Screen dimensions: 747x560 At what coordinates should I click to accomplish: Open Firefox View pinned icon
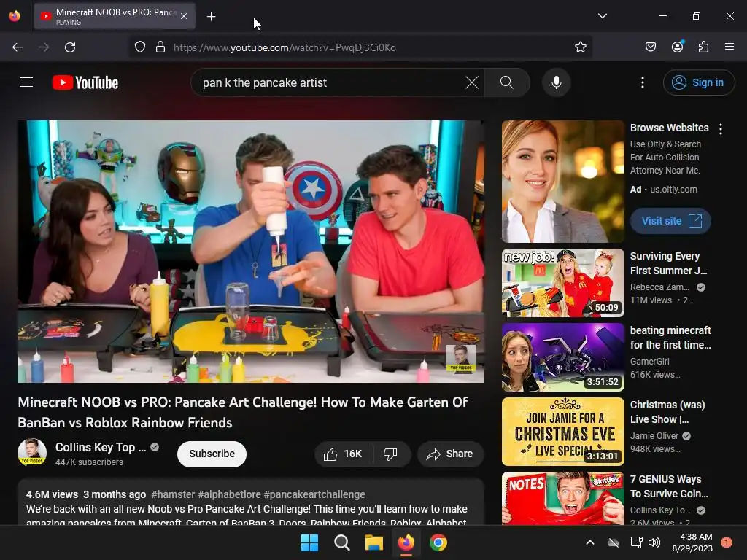pos(15,16)
